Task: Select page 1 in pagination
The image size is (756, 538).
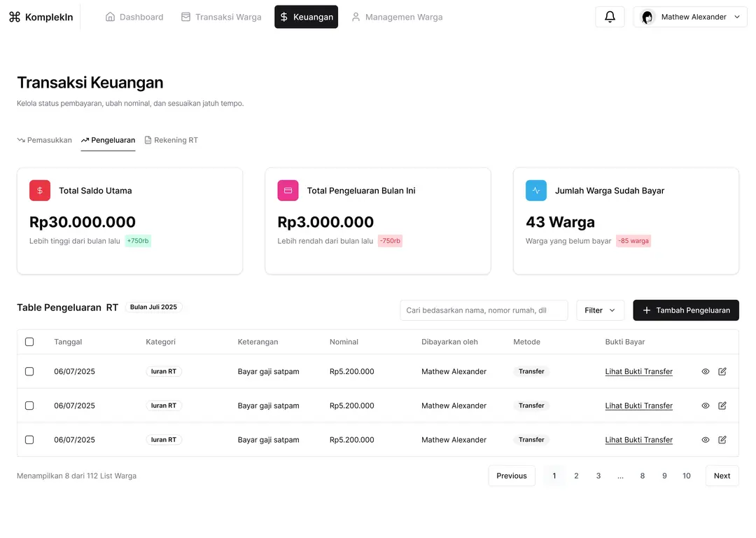Action: tap(554, 476)
